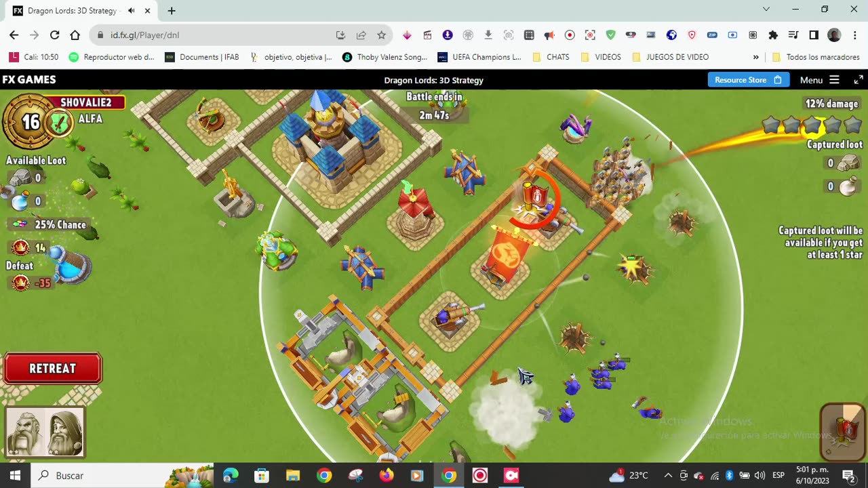Open the media controls icon

793,35
